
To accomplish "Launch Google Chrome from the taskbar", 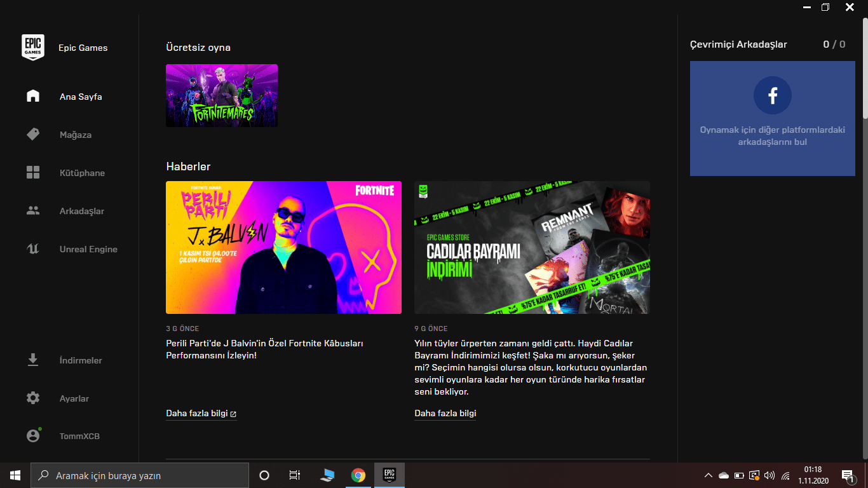I will pyautogui.click(x=358, y=475).
